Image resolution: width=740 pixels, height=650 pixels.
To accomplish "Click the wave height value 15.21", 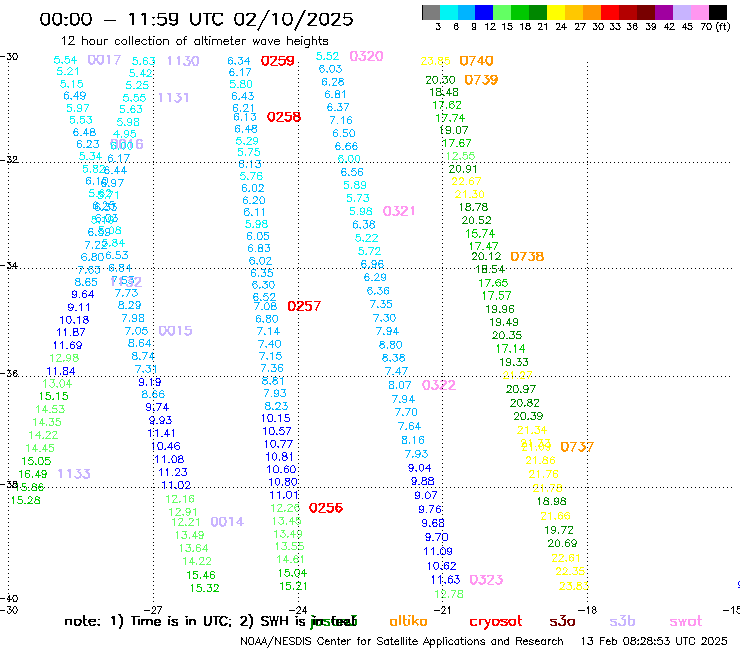I will pyautogui.click(x=293, y=586).
